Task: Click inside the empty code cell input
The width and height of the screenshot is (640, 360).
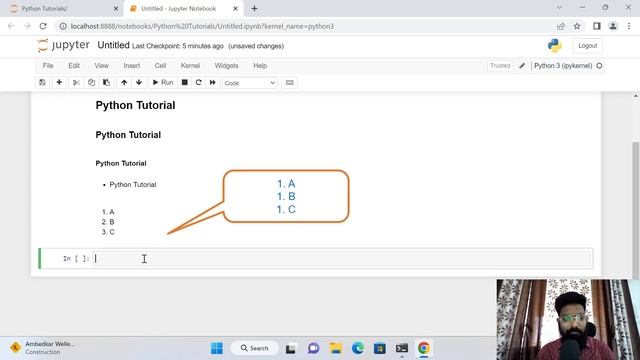Action: [x=342, y=259]
